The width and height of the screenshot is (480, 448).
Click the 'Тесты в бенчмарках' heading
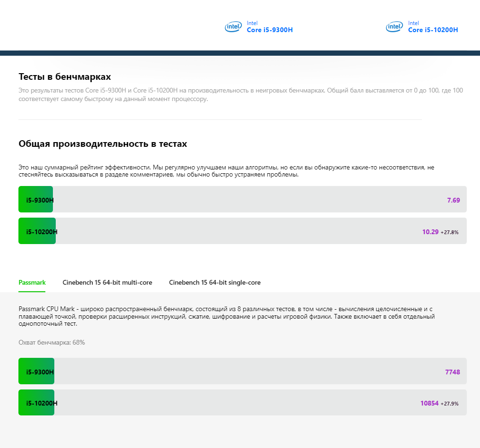coord(65,76)
